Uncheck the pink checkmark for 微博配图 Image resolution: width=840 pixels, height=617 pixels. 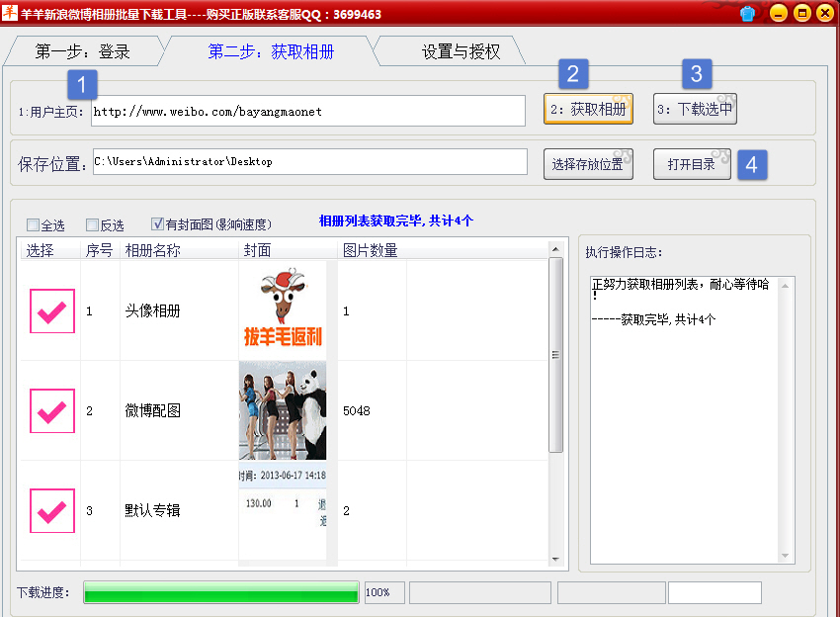tap(51, 411)
